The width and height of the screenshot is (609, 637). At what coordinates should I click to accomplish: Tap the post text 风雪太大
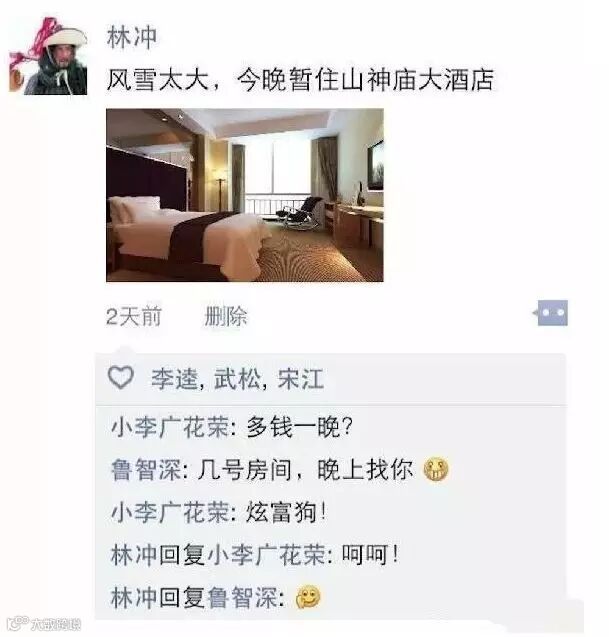coord(158,79)
